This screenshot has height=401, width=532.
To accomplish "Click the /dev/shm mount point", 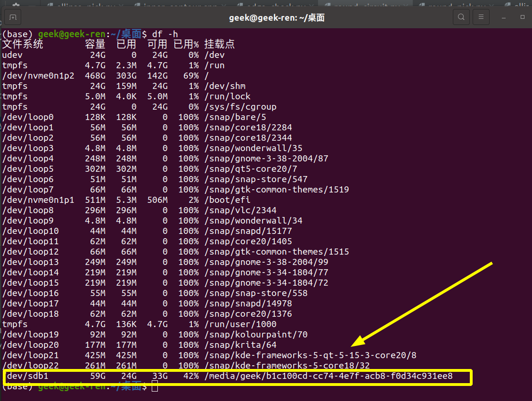I will click(x=225, y=86).
